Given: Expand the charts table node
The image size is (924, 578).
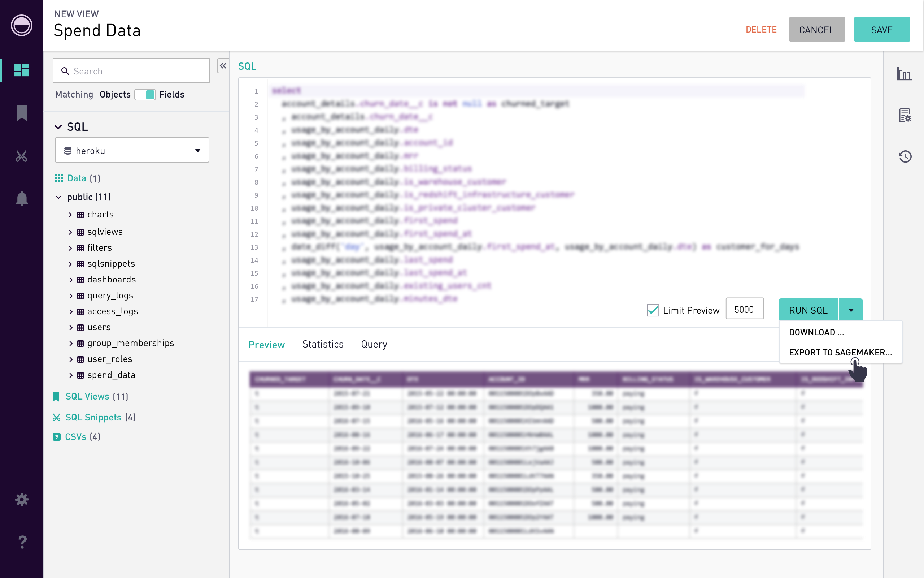Looking at the screenshot, I should point(70,215).
